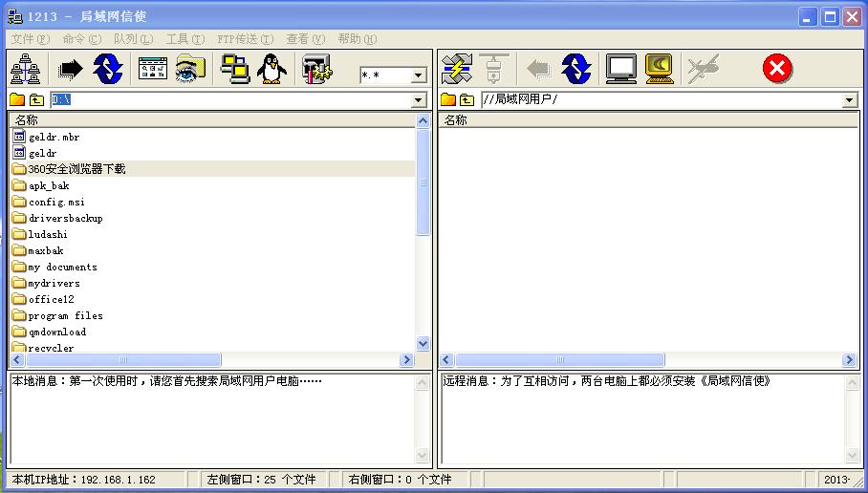Select folder program files

(65, 315)
